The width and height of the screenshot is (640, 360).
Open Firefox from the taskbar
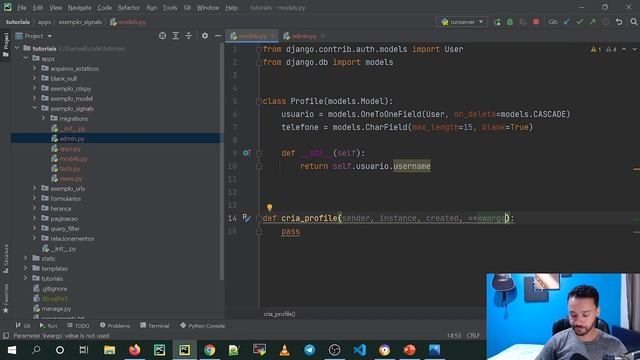coord(134,350)
